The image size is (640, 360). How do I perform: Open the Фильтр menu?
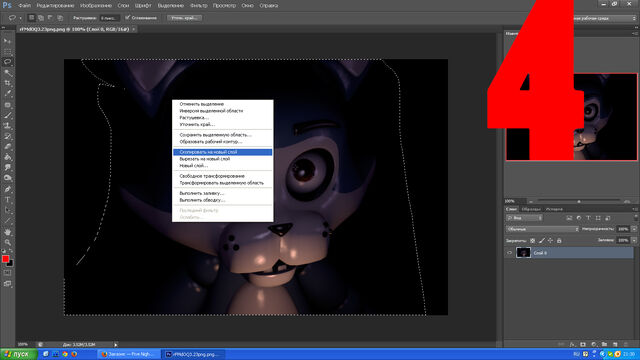(198, 6)
